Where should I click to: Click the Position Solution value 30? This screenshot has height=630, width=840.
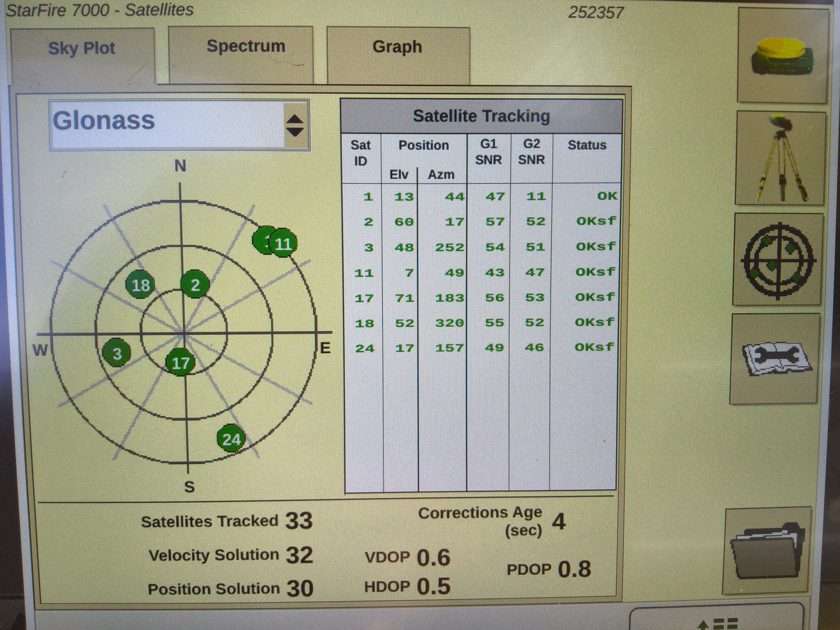pos(300,588)
